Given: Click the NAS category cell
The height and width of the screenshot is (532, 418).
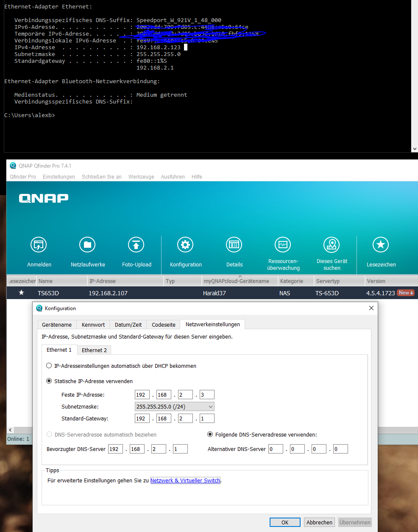Looking at the screenshot, I should pyautogui.click(x=284, y=293).
